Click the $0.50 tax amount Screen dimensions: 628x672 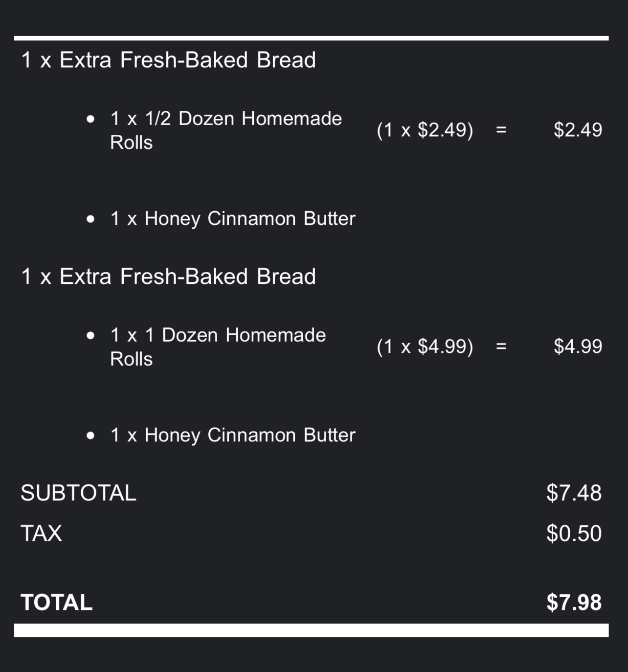pos(574,533)
